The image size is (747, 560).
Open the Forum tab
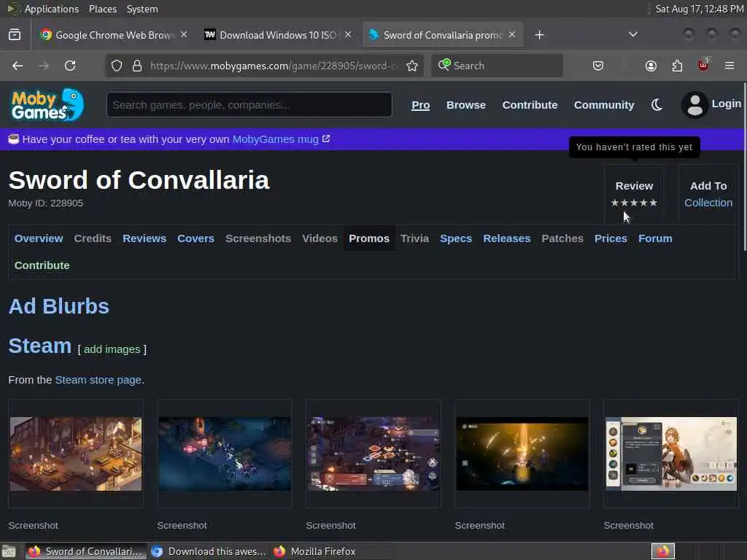pyautogui.click(x=655, y=238)
